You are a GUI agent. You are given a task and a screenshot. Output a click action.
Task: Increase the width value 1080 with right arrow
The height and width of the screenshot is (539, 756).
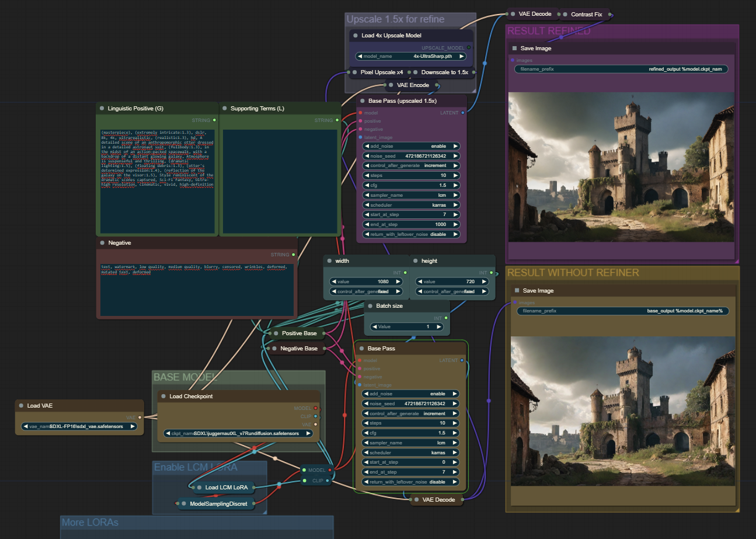tap(398, 281)
